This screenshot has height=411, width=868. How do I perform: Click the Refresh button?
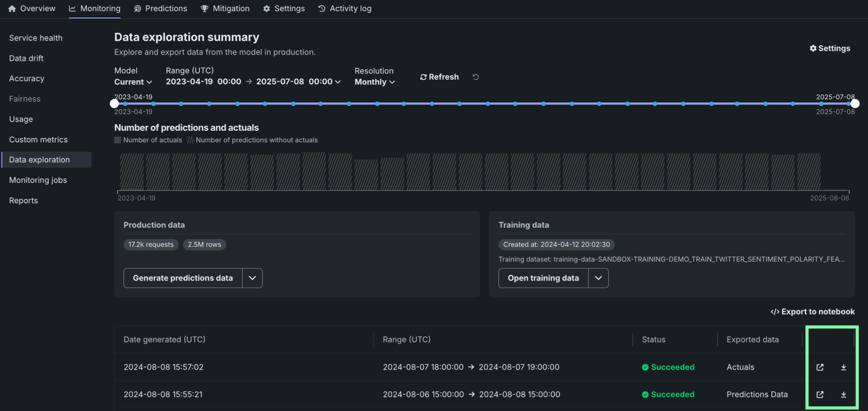(439, 77)
